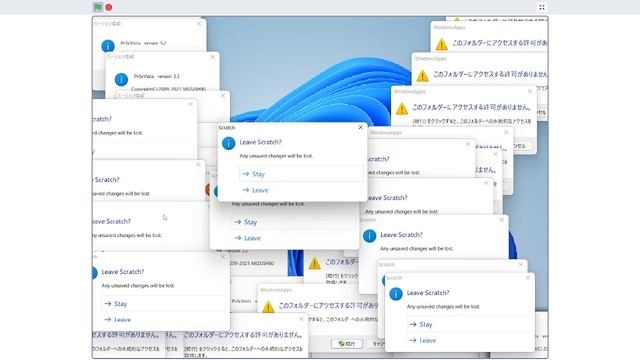
Task: Choose Leave in the Scratch dialog overlapping the wallpaper bloom
Action: (301, 190)
